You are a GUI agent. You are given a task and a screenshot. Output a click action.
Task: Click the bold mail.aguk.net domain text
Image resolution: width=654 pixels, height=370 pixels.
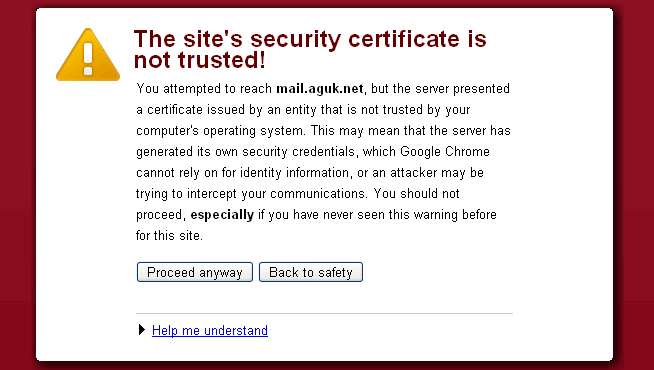coord(319,89)
